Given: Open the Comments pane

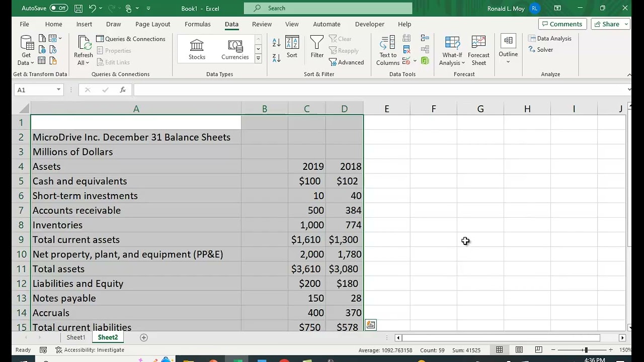Looking at the screenshot, I should pyautogui.click(x=562, y=24).
